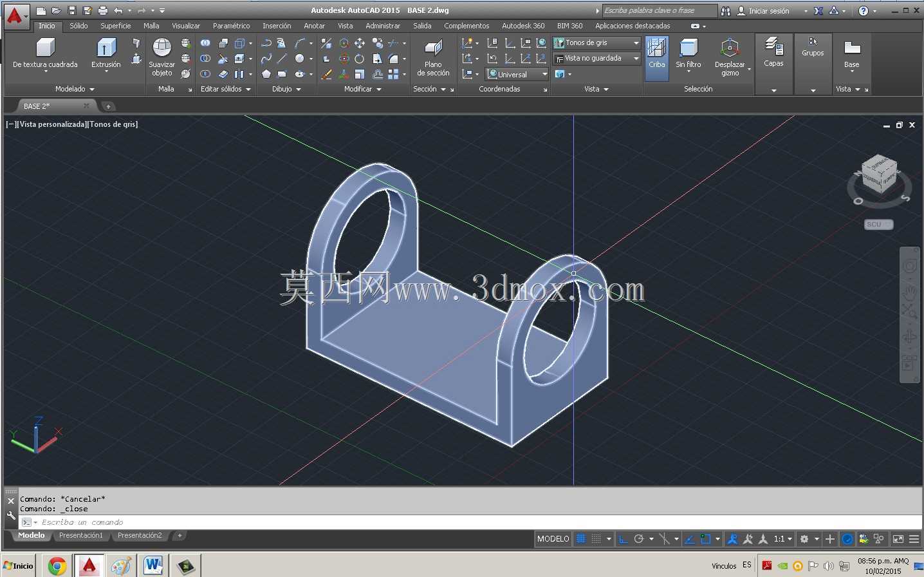
Task: Open the Tonos de gris visual style dropdown
Action: pyautogui.click(x=596, y=43)
